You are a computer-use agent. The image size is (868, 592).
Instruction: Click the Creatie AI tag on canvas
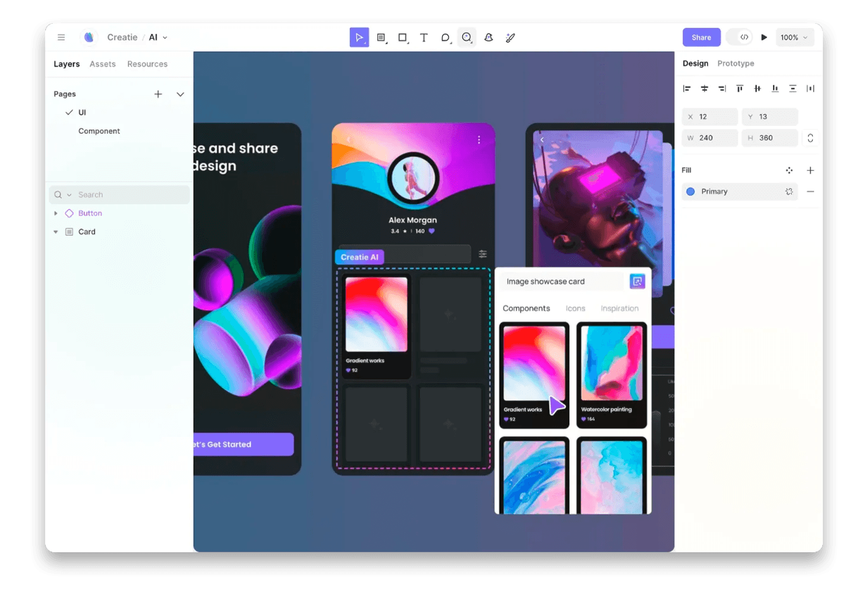[x=360, y=257]
